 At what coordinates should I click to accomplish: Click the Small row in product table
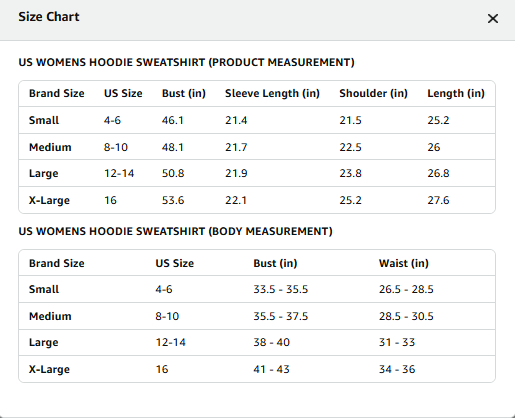257,120
